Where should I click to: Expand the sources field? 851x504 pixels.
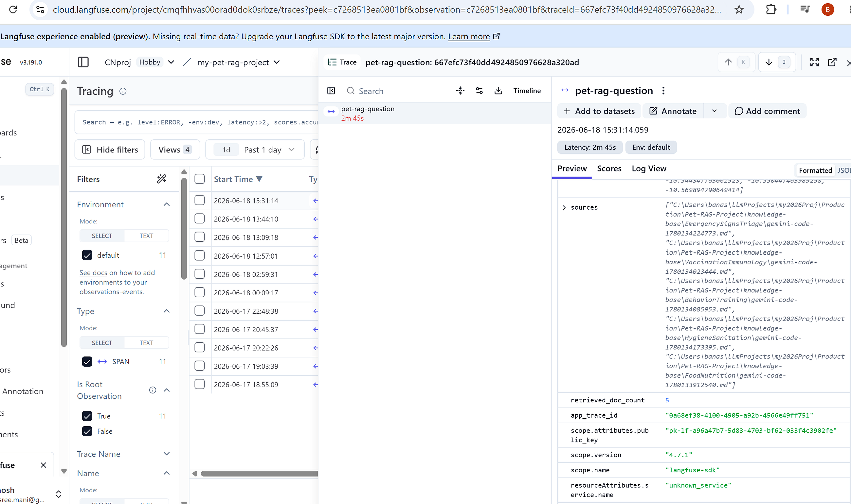pyautogui.click(x=564, y=207)
